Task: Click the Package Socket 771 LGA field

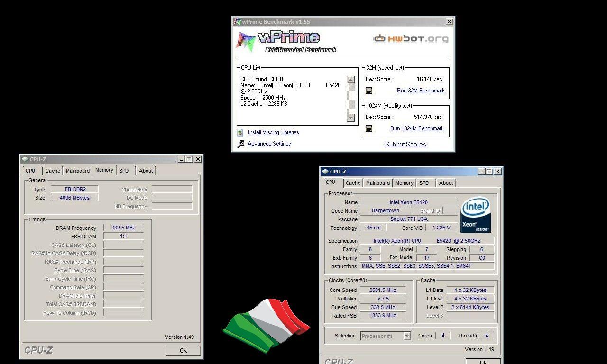Action: pyautogui.click(x=409, y=219)
